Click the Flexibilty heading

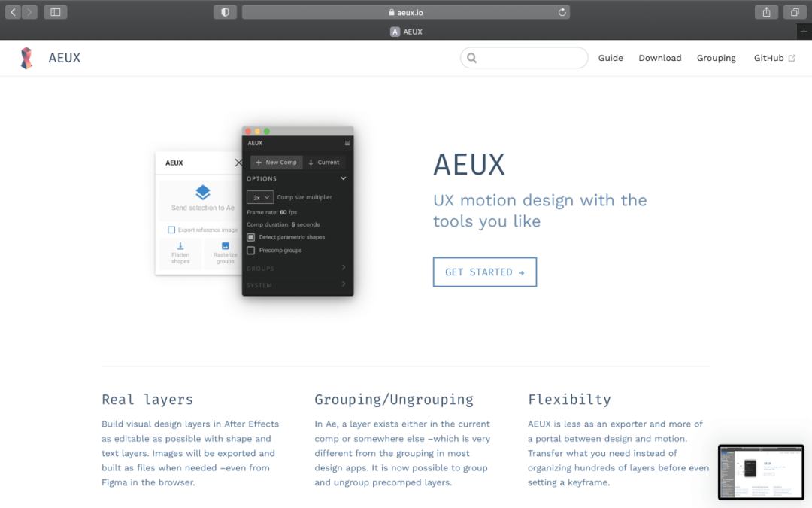coord(569,400)
